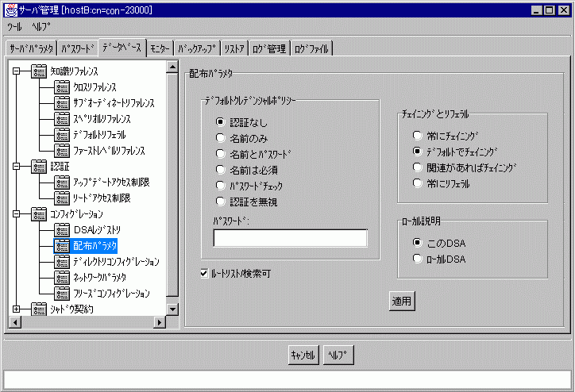Click the bottom ヘルプ button
This screenshot has width=575, height=392.
[338, 355]
